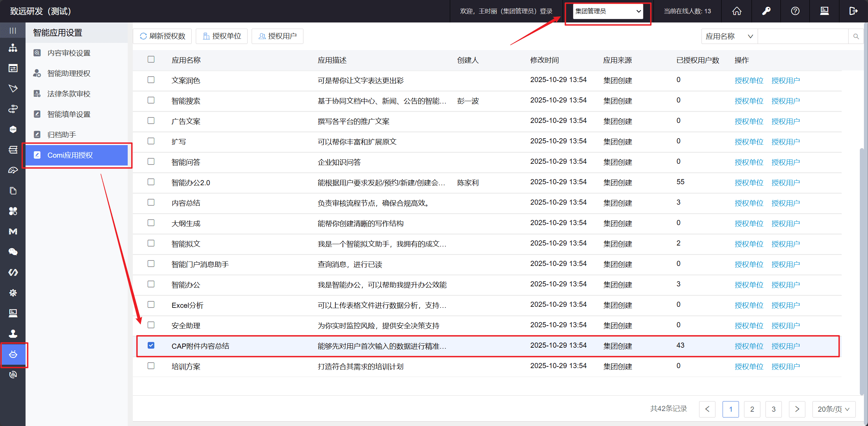Select page 1 in pagination
This screenshot has height=426, width=868.
coord(730,409)
